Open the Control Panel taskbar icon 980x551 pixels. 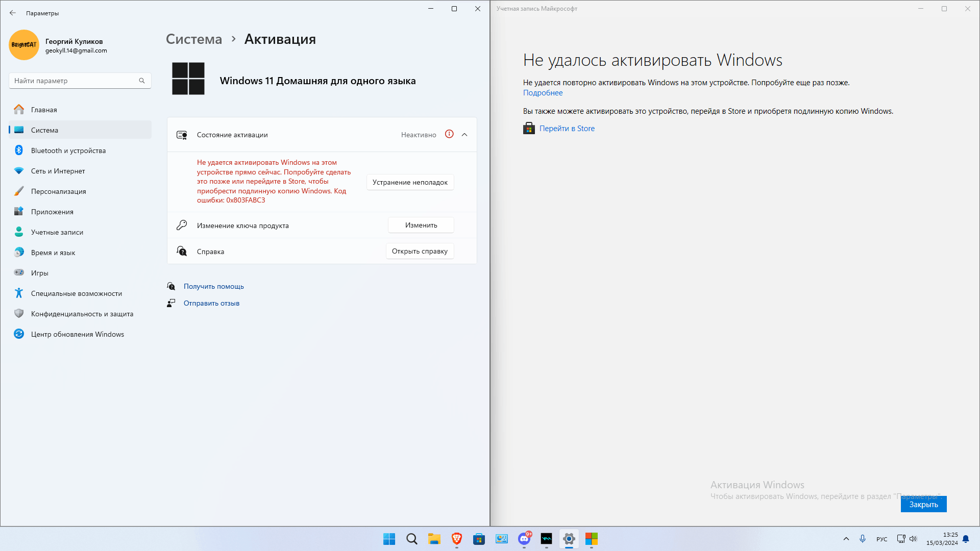click(501, 539)
